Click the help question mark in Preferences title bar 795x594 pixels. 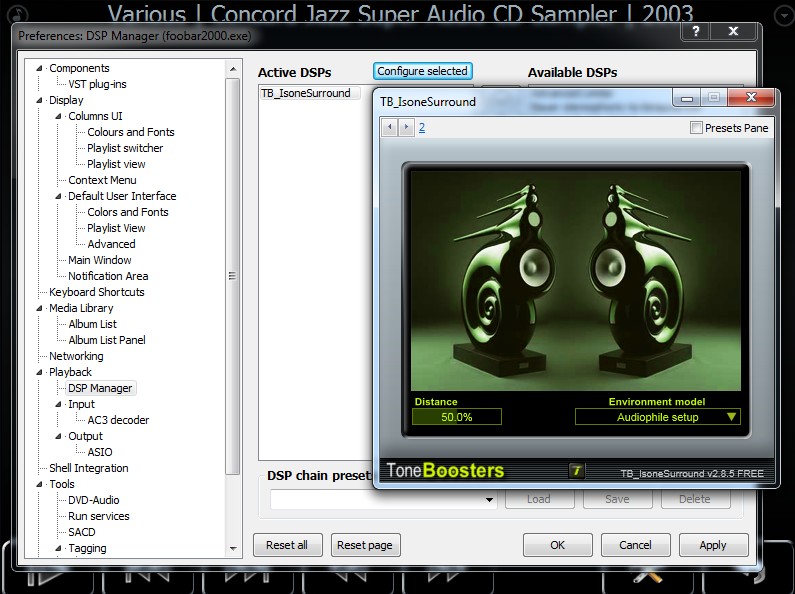[696, 31]
